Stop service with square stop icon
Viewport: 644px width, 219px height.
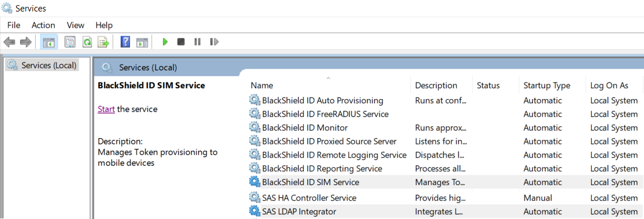coord(181,42)
